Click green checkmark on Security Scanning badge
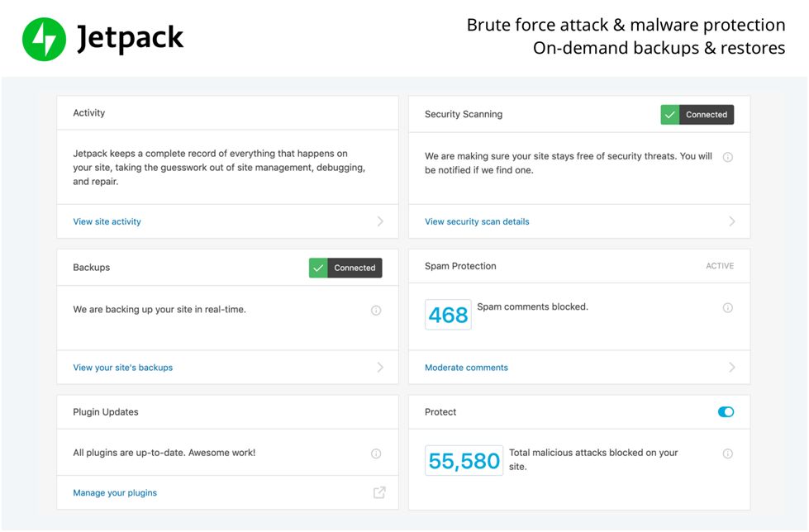Screen dimensions: 809x532 [x=670, y=115]
